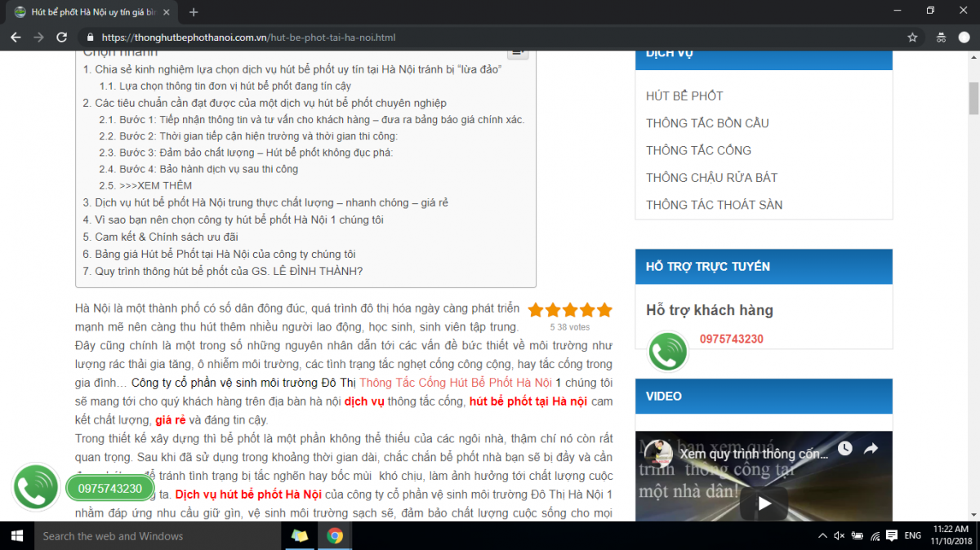Jump to section 1 Chia sẻ kinh nghiệm

click(x=292, y=69)
